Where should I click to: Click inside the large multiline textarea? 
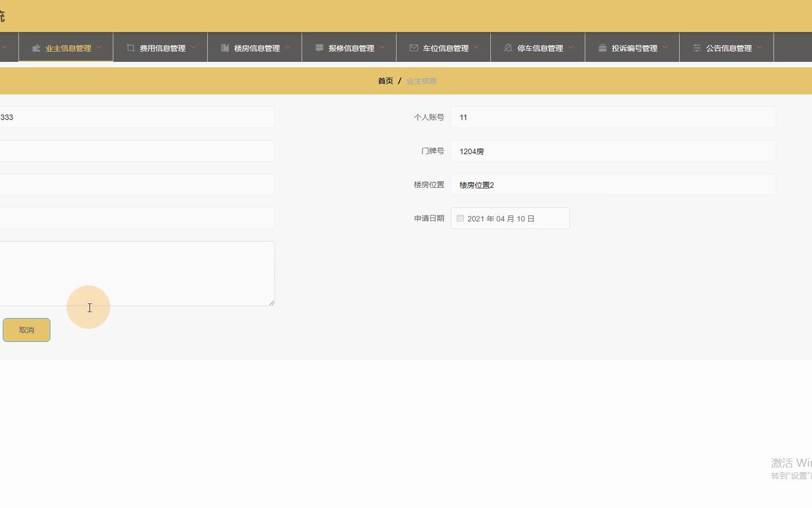click(137, 274)
